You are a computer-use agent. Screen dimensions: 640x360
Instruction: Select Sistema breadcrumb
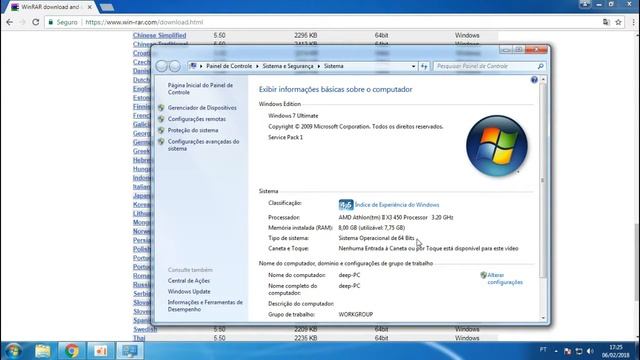[333, 66]
